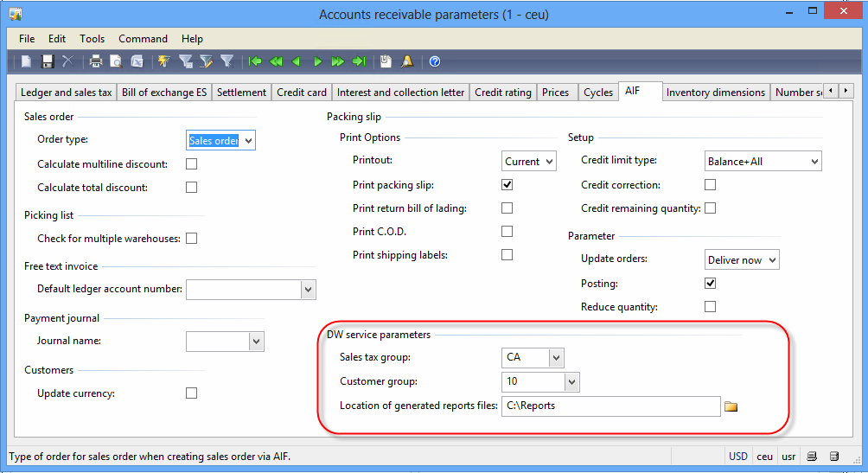Screen dimensions: 868x473
Task: Switch to the Settlement tab
Action: coord(241,93)
